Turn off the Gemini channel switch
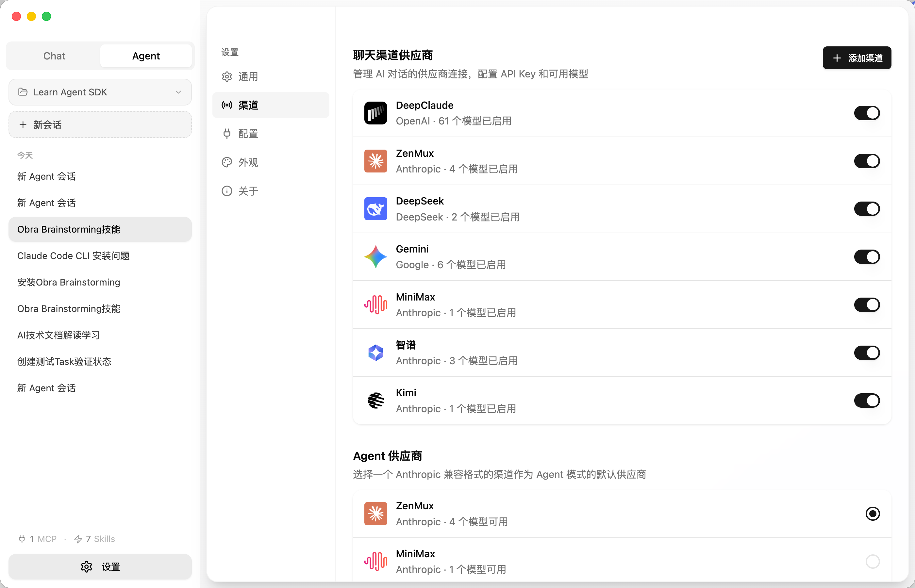The height and width of the screenshot is (588, 915). 867,257
